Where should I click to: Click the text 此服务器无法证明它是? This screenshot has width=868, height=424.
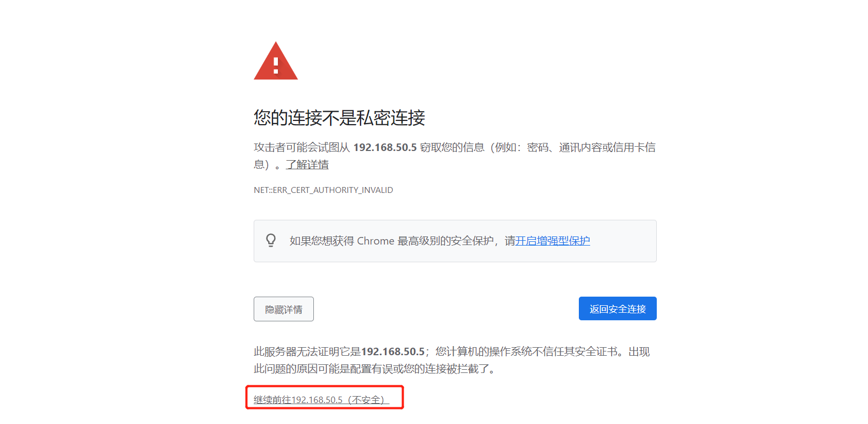click(307, 351)
